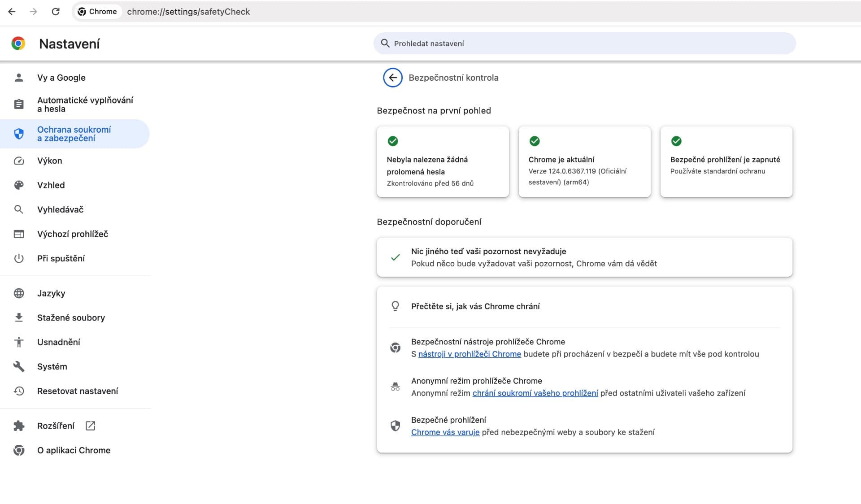The width and height of the screenshot is (861, 504).
Task: Open O aplikaci Chrome page
Action: point(75,450)
